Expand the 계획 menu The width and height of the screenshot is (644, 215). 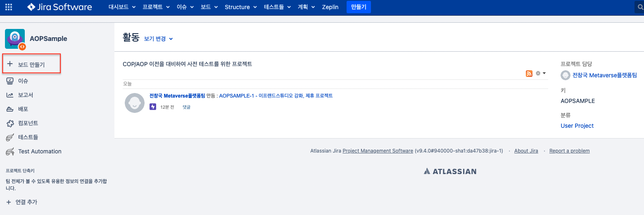click(307, 7)
